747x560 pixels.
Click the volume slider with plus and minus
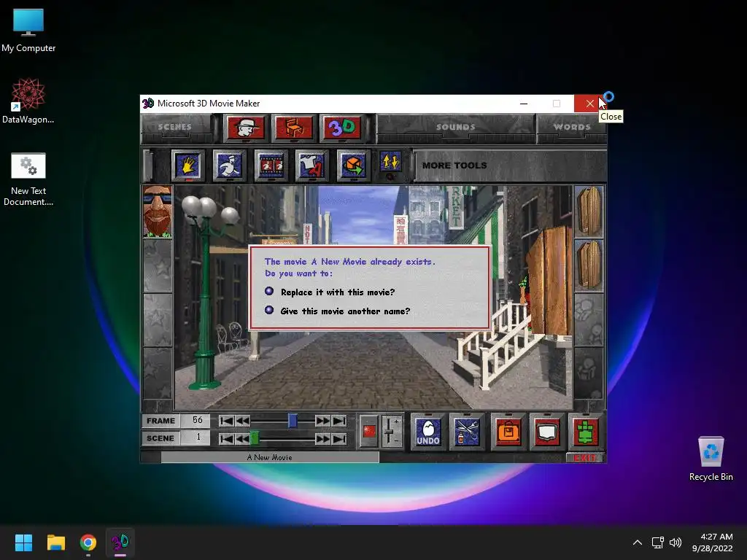[x=392, y=431]
